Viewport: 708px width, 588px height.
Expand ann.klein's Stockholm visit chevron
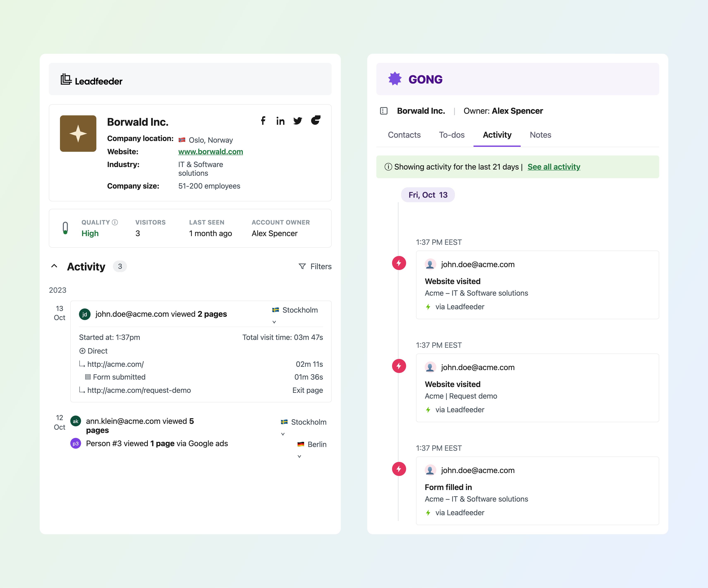[283, 434]
